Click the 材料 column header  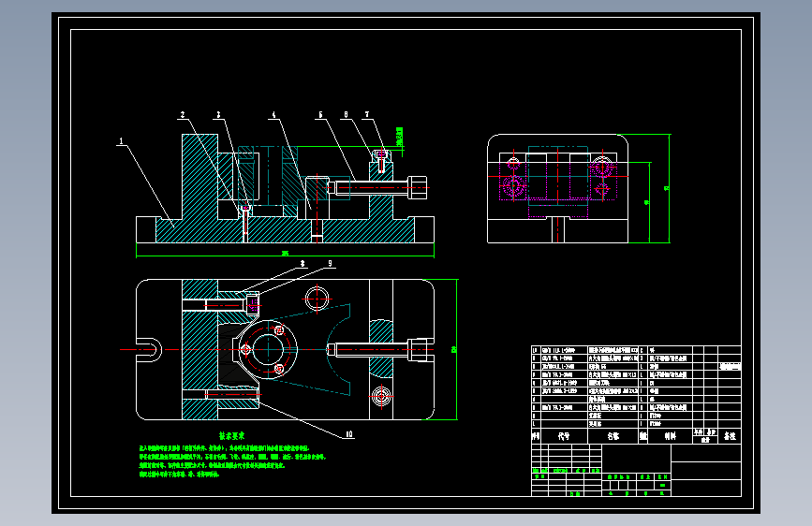coord(670,436)
